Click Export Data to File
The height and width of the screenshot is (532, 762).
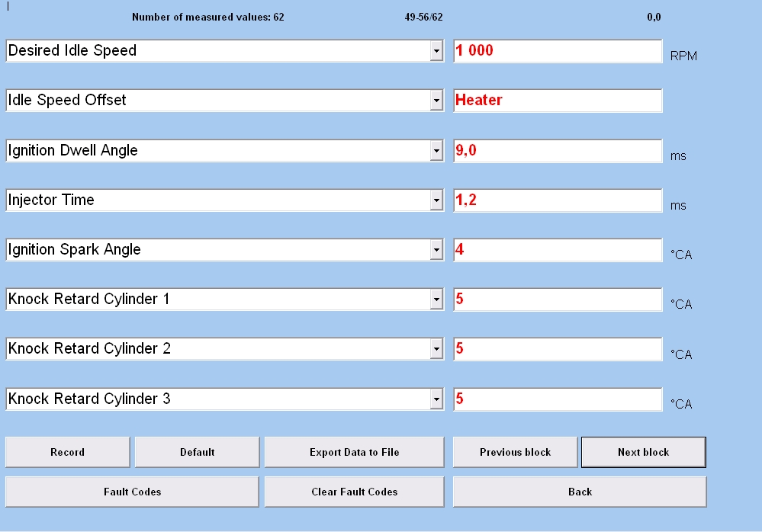[354, 453]
